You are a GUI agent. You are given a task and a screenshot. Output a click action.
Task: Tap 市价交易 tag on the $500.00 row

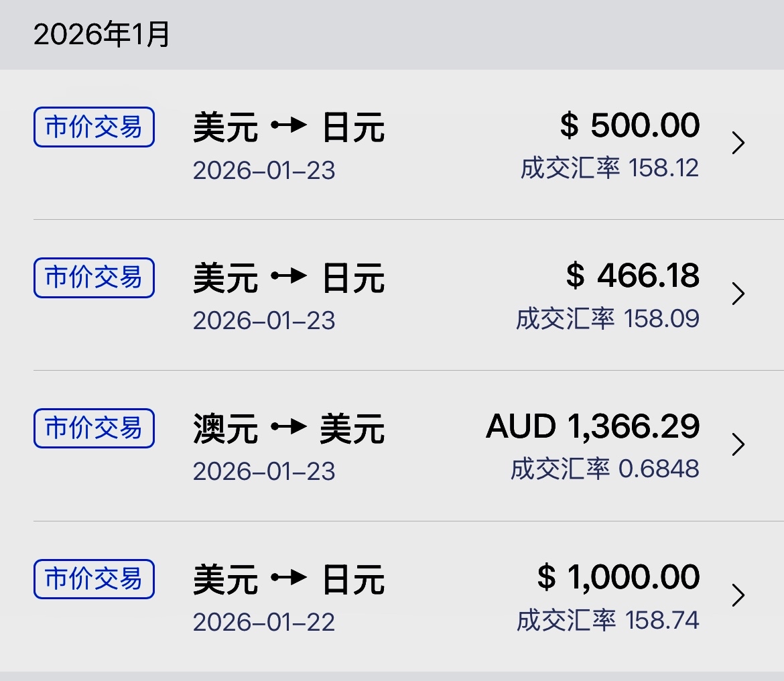click(x=94, y=127)
